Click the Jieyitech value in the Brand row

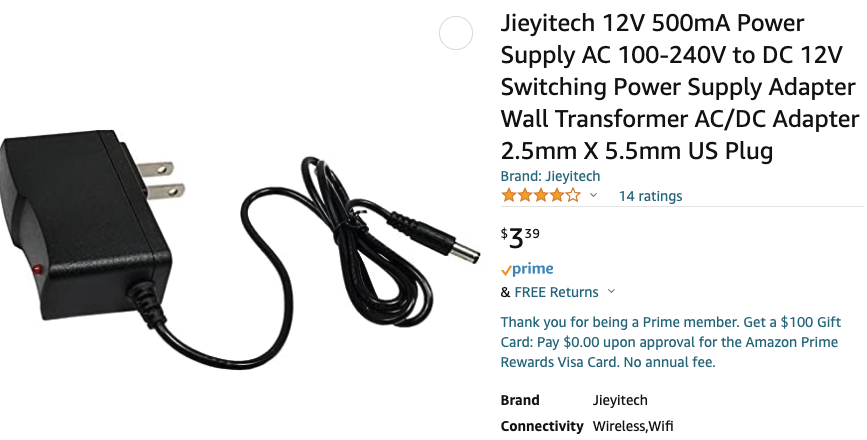(620, 400)
